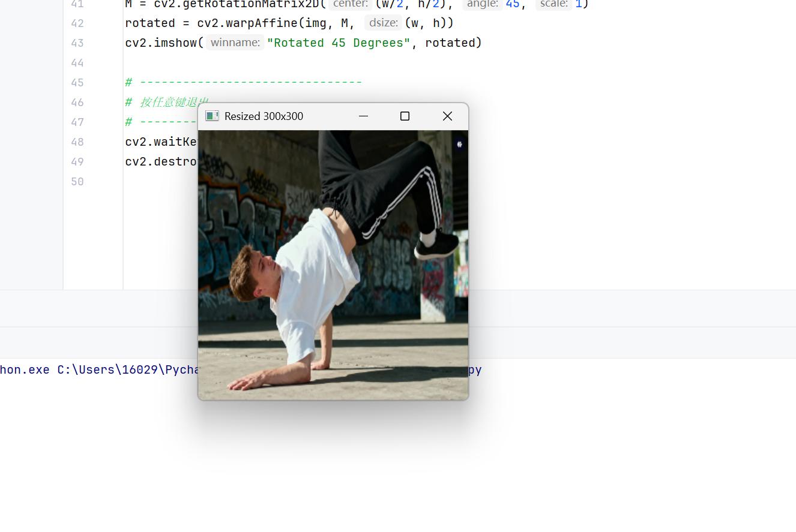Viewport: 796px width, 532px height.
Task: Click the breakdancer image in the preview window
Action: pos(333,265)
